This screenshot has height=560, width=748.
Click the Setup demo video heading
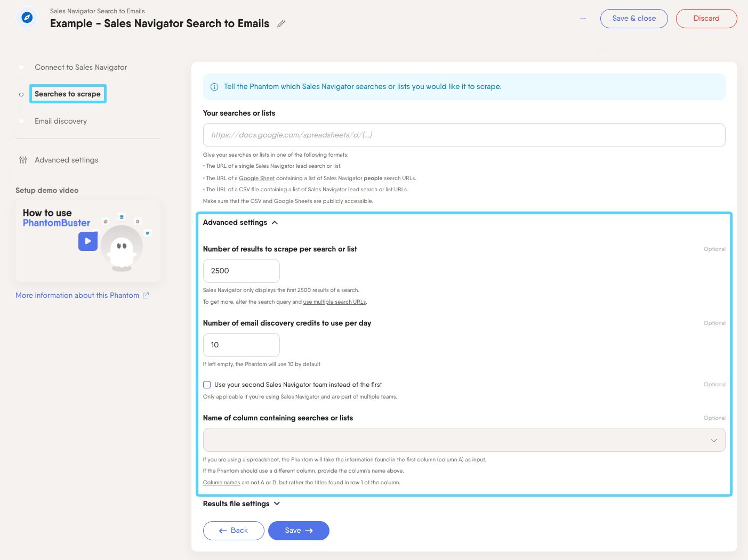pos(47,190)
